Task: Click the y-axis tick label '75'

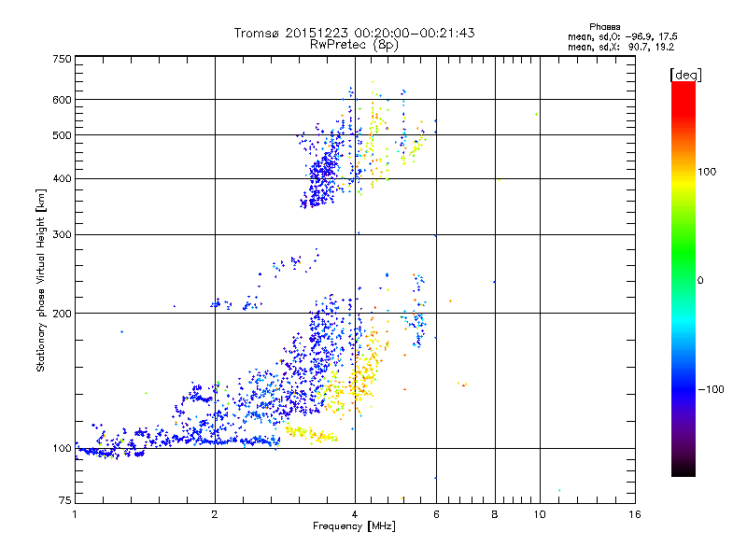Action: (x=65, y=500)
